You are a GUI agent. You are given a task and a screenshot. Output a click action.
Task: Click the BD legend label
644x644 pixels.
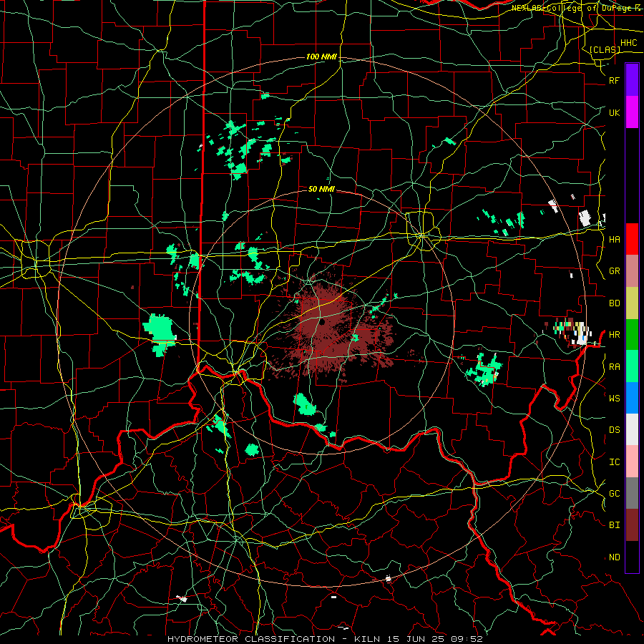click(614, 303)
